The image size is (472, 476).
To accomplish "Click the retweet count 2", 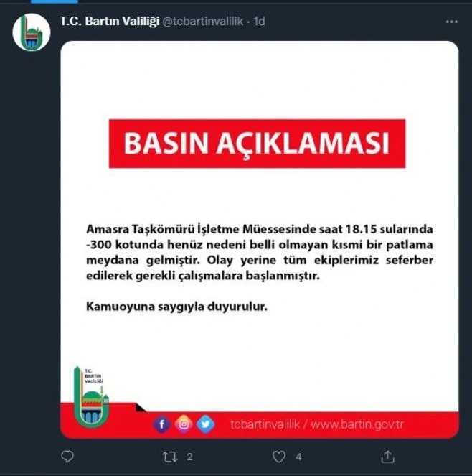I will click(189, 457).
